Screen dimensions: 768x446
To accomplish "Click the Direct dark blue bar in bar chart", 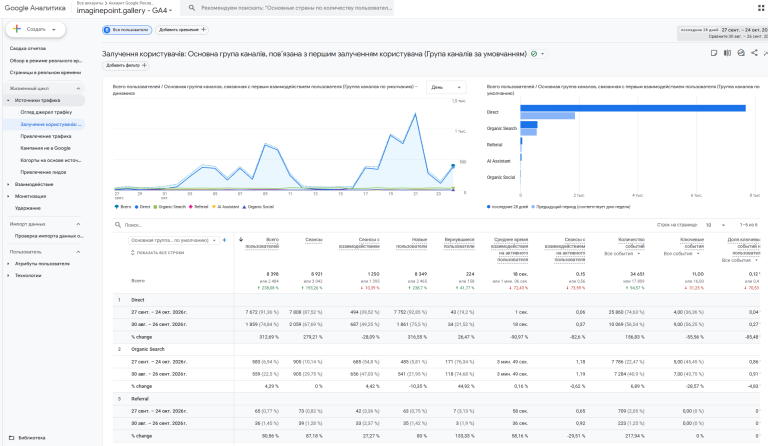I will [x=633, y=108].
